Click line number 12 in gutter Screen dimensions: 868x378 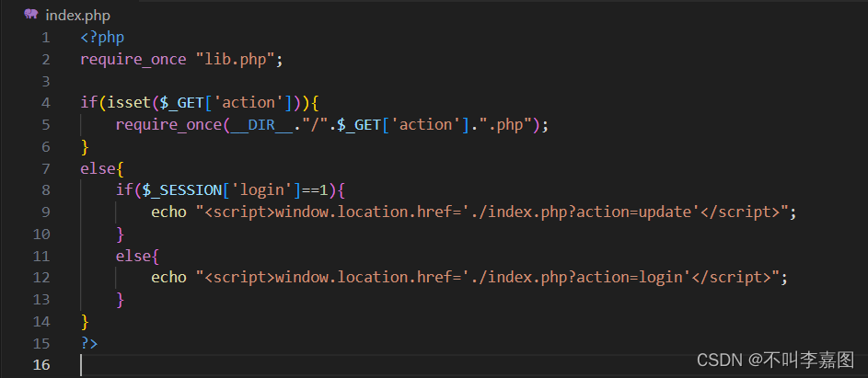coord(41,278)
